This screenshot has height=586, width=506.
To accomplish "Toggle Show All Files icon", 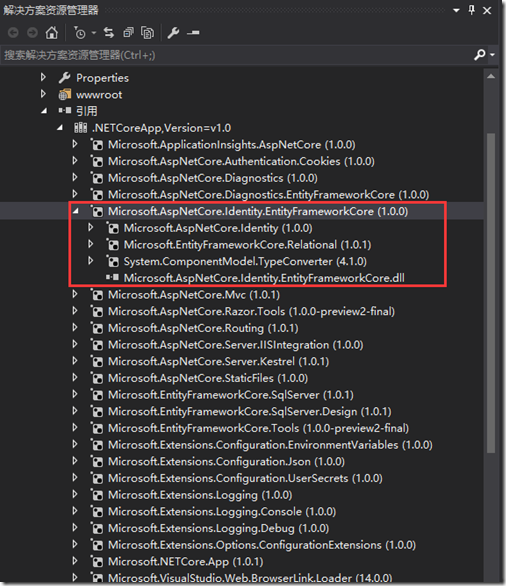I will click(x=147, y=33).
